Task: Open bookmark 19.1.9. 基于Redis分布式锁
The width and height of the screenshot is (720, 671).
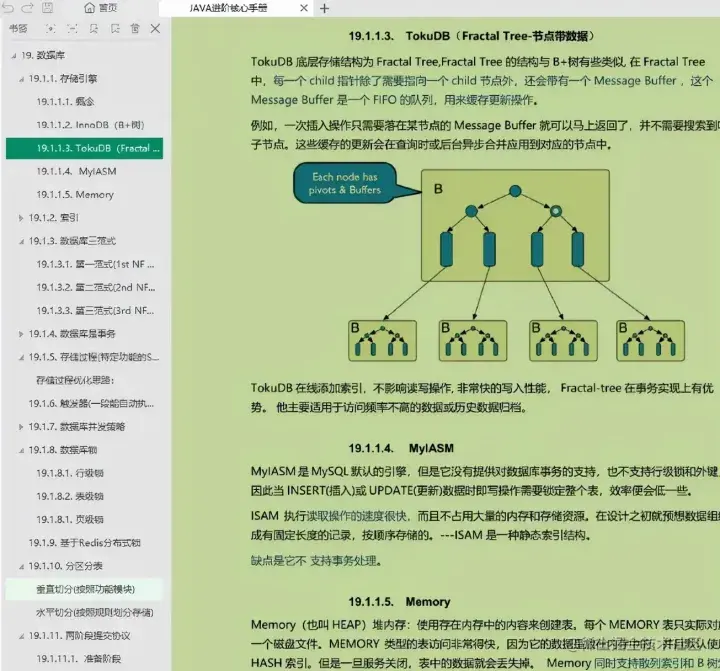Action: 84,543
